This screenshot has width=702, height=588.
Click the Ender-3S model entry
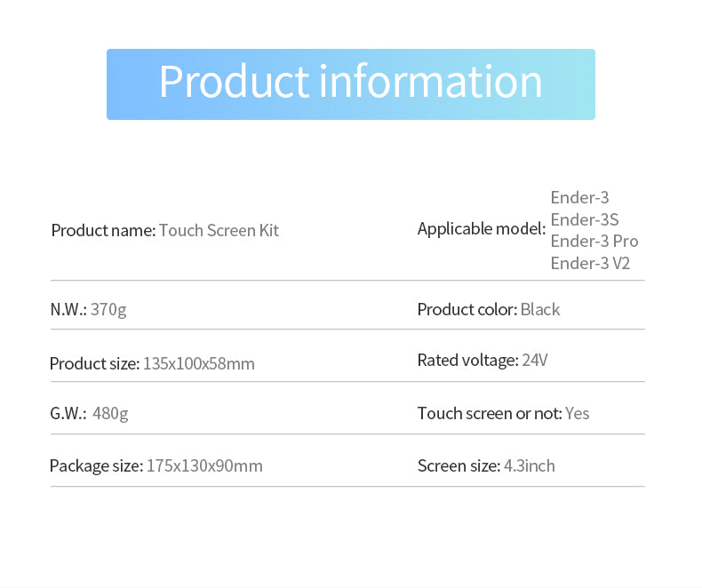[584, 219]
